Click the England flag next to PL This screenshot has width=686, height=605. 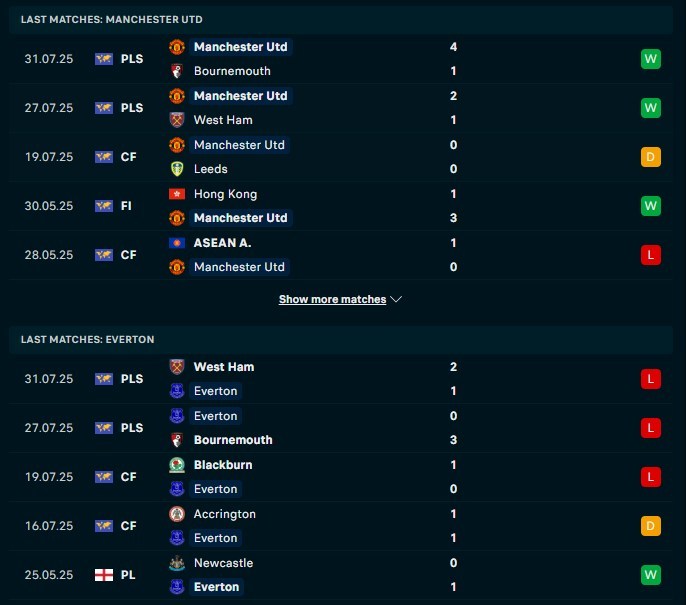tap(104, 575)
